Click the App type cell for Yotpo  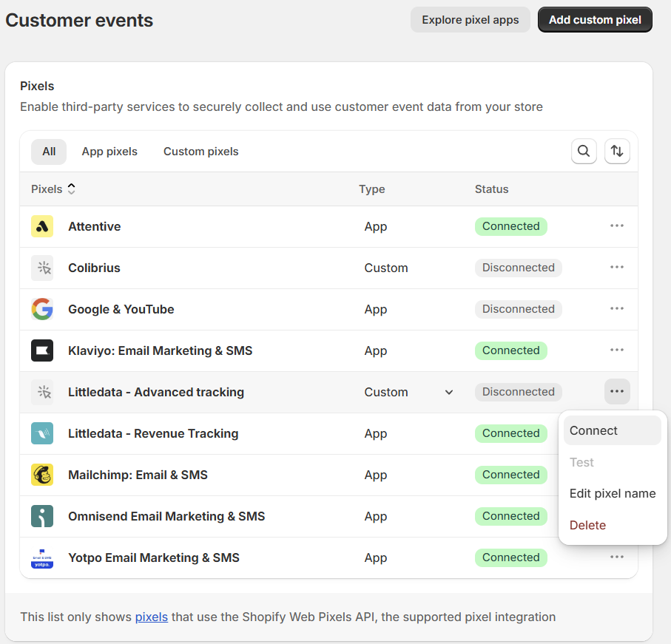376,558
